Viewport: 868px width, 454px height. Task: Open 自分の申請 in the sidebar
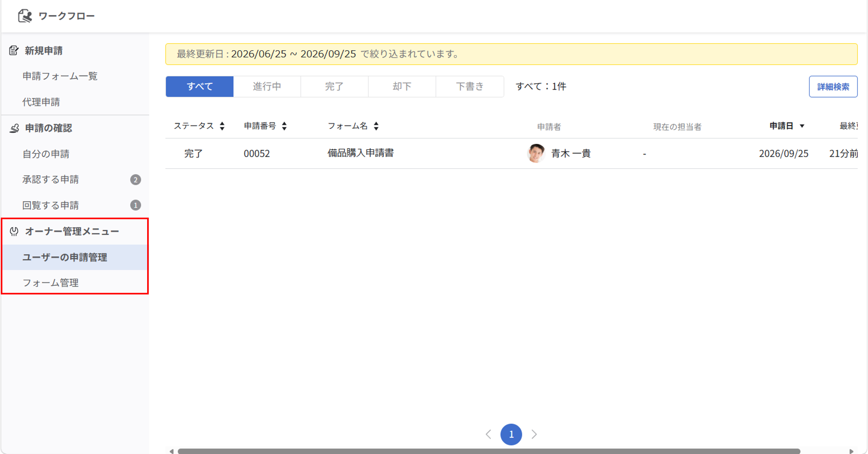pyautogui.click(x=46, y=154)
